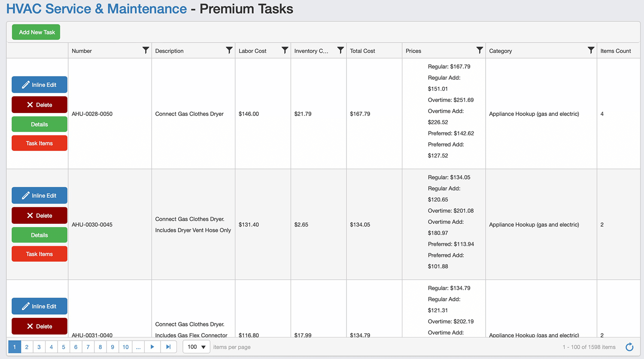Viewport: 644px width, 359px height.
Task: View Details for AHU-0030-0045
Action: (39, 235)
